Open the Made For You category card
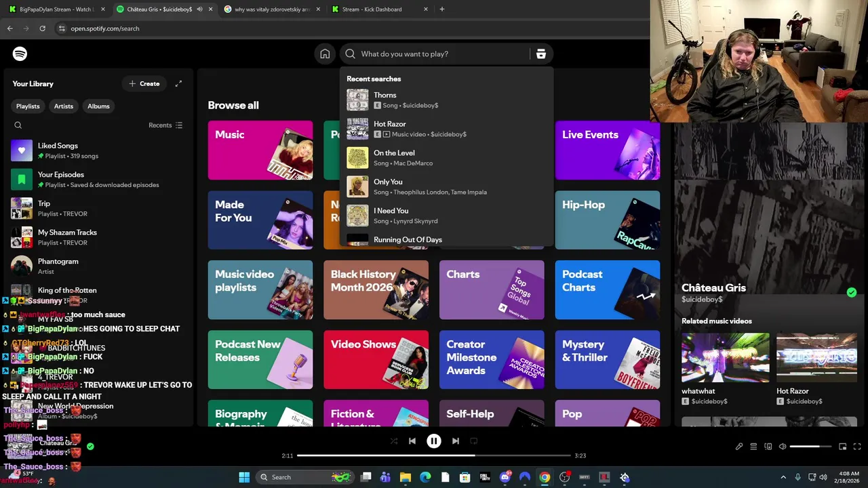The image size is (868, 488). click(260, 220)
